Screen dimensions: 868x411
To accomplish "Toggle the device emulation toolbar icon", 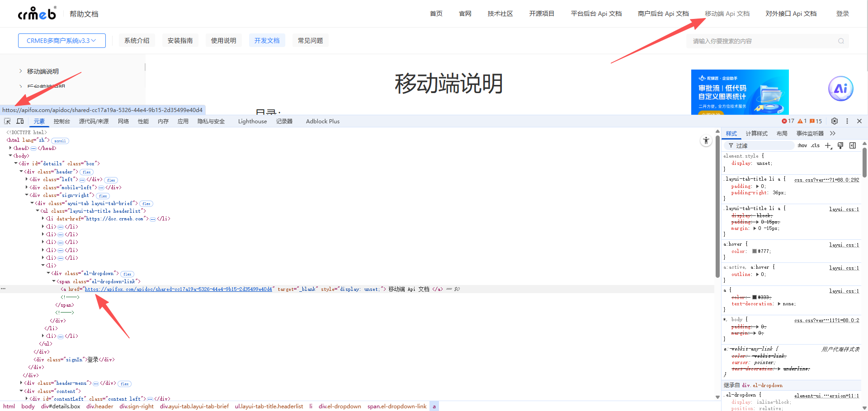I will [20, 121].
